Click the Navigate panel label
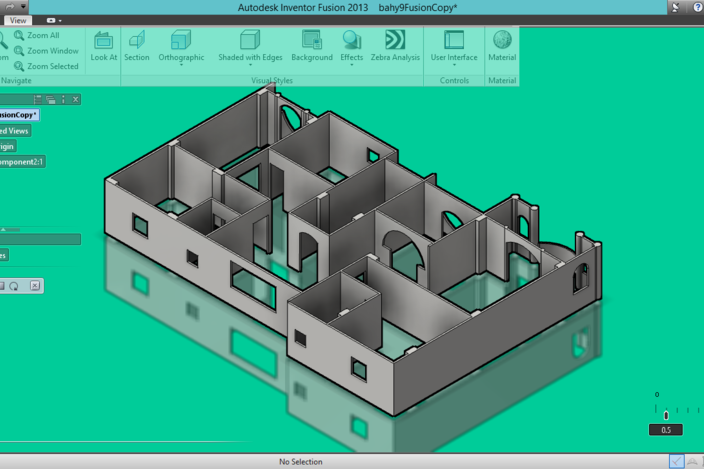The width and height of the screenshot is (704, 469). [16, 80]
